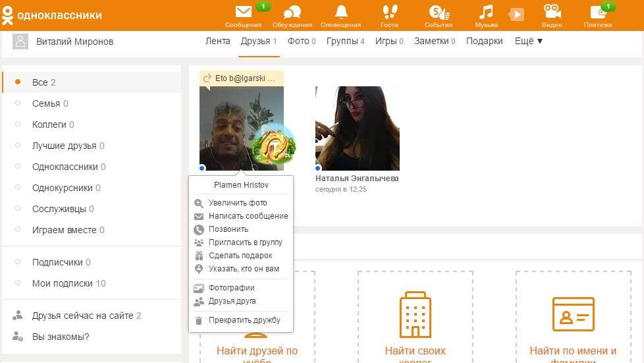Click the Одноклассники logo
This screenshot has width=644, height=363.
[51, 15]
